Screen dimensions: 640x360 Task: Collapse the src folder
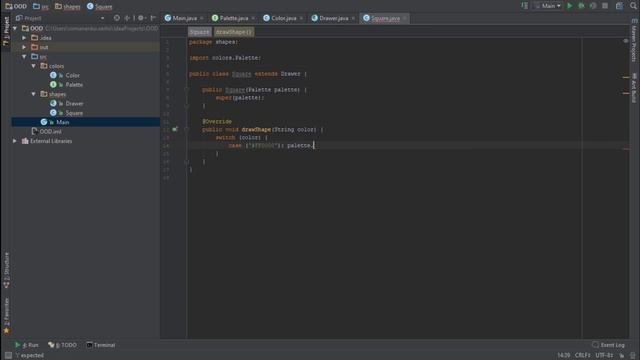tap(24, 56)
